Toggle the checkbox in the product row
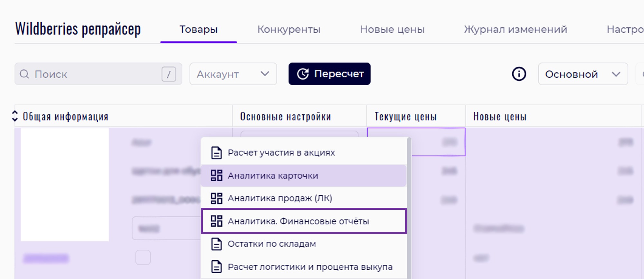Viewport: 644px width, 279px height. click(143, 257)
